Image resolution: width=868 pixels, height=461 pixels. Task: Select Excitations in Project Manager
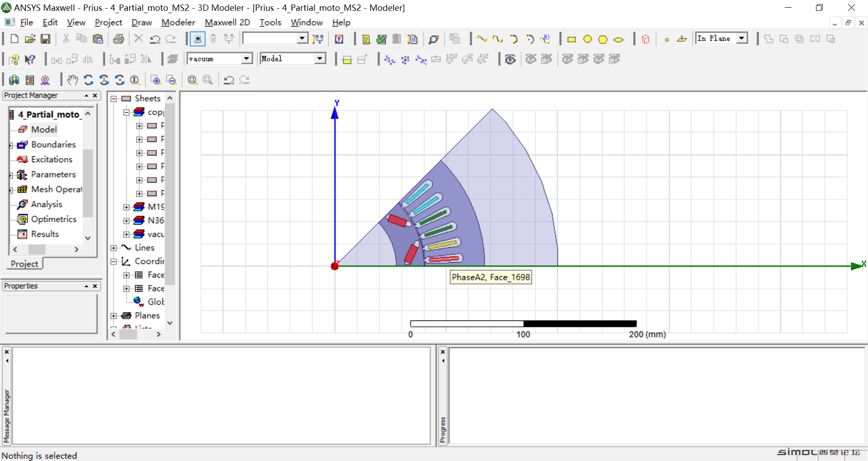(52, 159)
